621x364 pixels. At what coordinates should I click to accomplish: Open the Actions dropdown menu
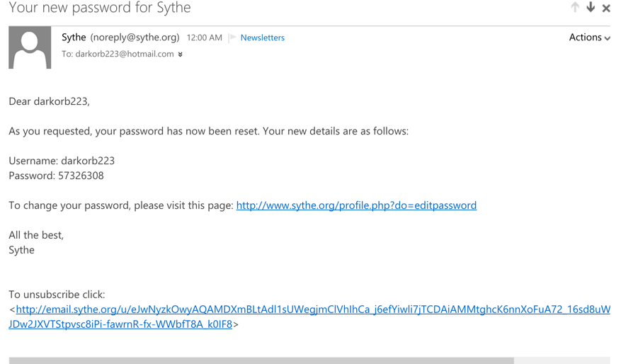click(x=589, y=38)
